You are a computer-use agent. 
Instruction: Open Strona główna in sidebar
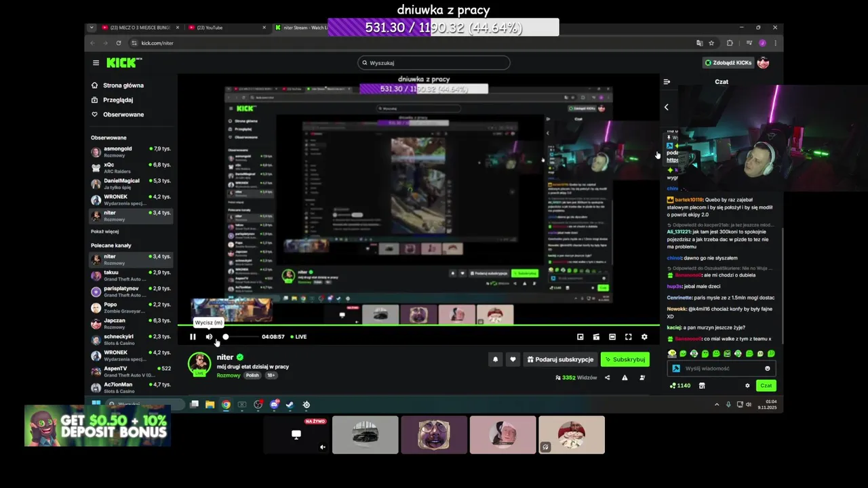click(x=130, y=85)
